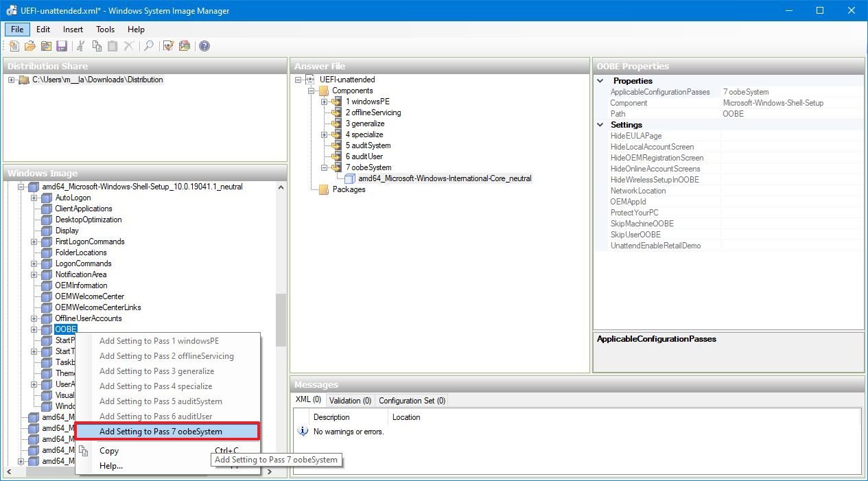Click the Windows Image vertical scrollbar thumb
The image size is (868, 481).
pos(281,320)
